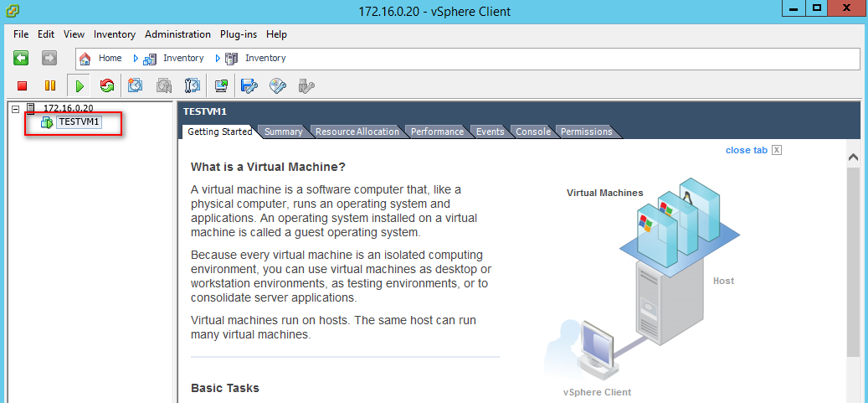Click the scroll up arrow in content pane
Viewport: 868px width, 403px height.
[x=853, y=158]
